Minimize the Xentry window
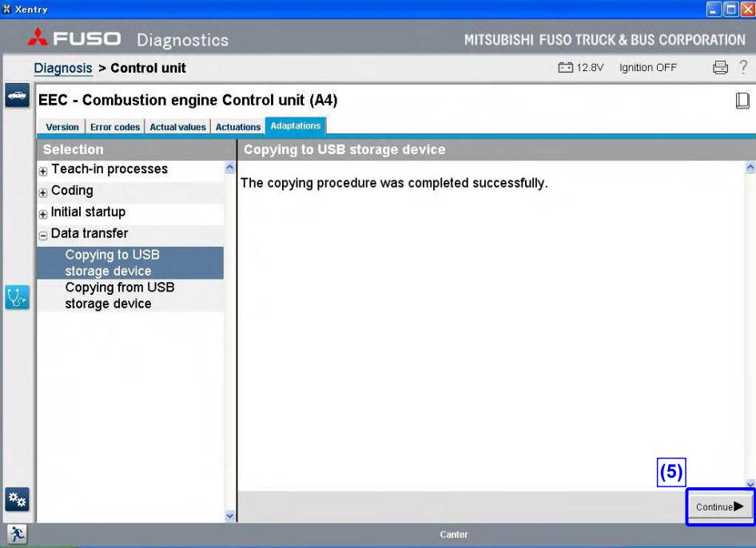The width and height of the screenshot is (756, 548). pyautogui.click(x=714, y=9)
